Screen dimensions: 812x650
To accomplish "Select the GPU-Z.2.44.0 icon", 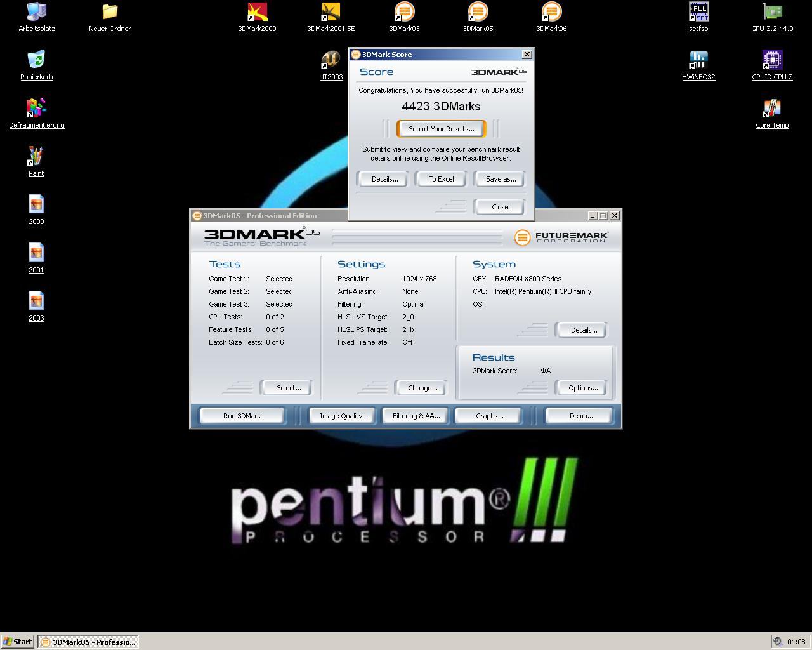I will pos(772,17).
